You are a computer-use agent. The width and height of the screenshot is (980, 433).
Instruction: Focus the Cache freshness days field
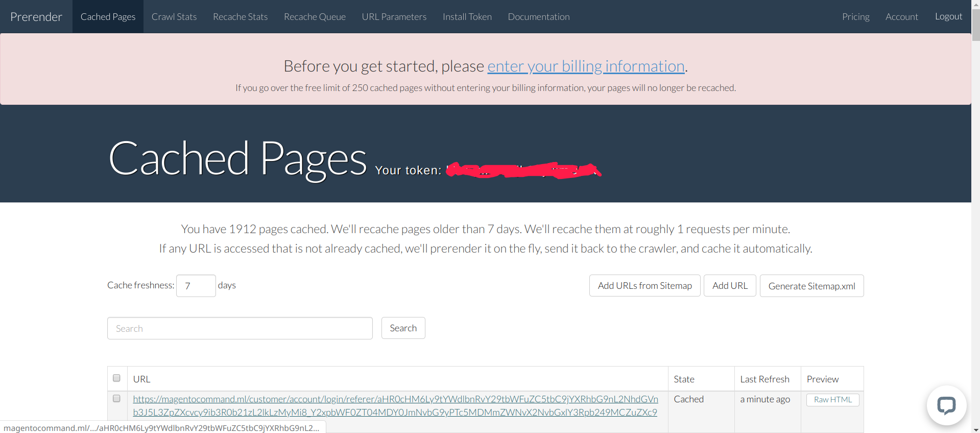point(196,286)
